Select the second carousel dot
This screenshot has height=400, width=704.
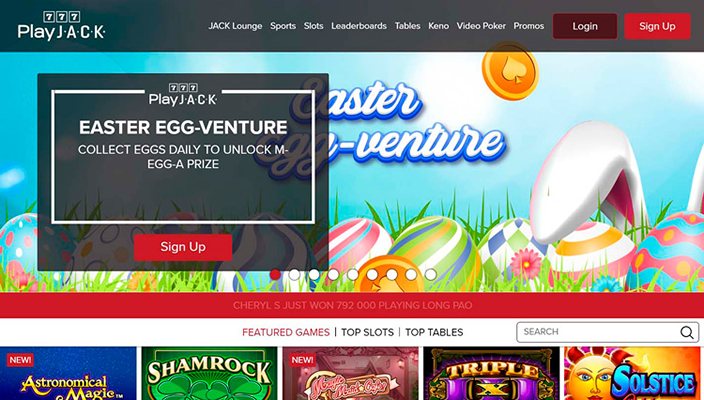[x=295, y=274]
